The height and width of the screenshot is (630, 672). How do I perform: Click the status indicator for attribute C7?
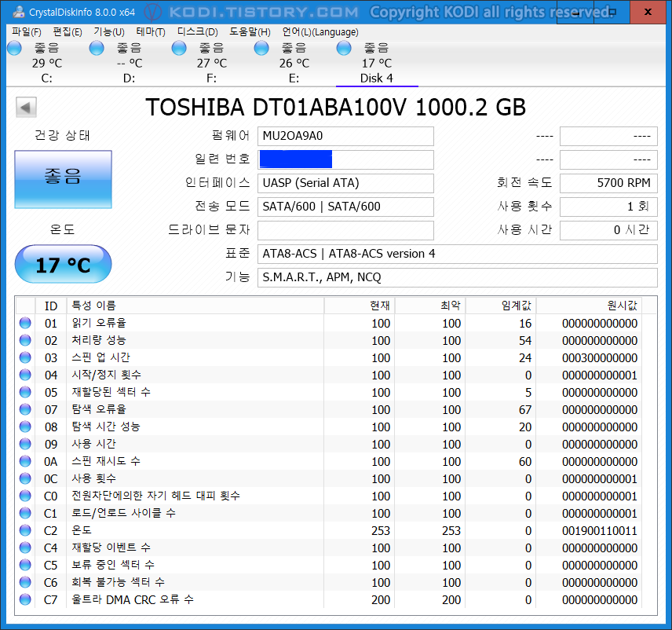[x=24, y=599]
